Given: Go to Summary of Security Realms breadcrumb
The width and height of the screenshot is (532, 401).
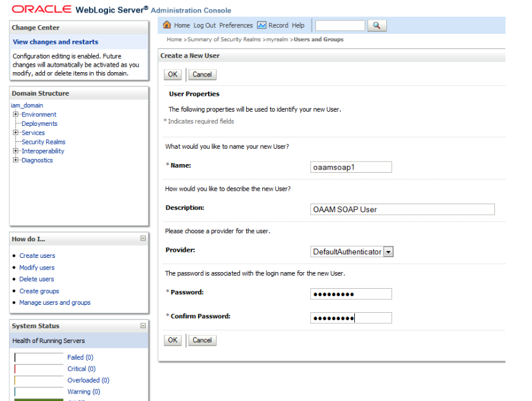Looking at the screenshot, I should click(x=224, y=39).
